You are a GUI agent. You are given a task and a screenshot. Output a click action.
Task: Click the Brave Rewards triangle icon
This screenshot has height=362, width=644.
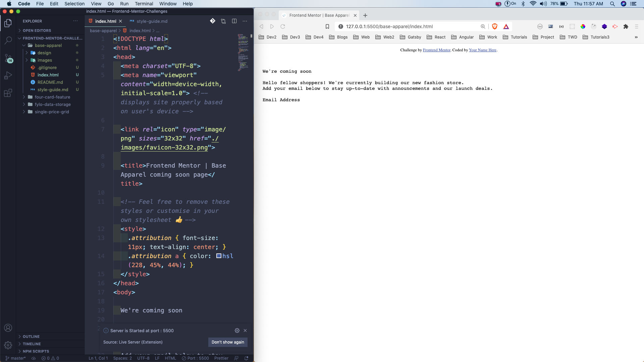(506, 26)
